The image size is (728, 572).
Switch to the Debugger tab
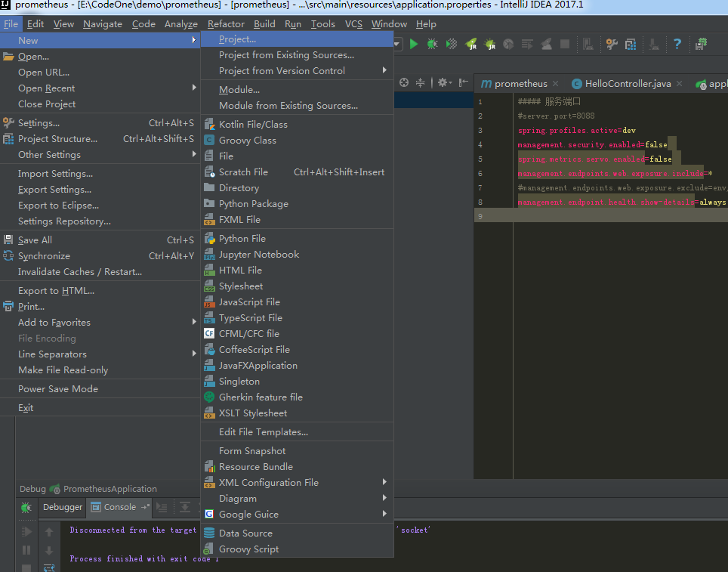click(63, 507)
